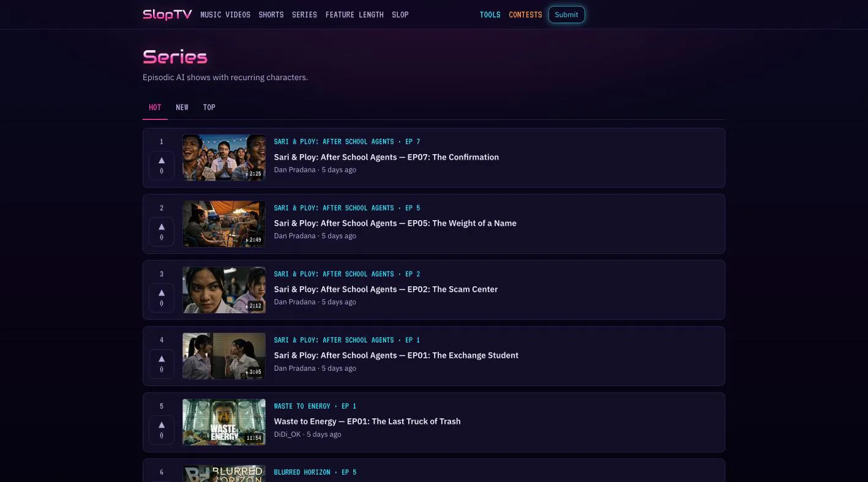868x482 pixels.
Task: Click Dan Pradana on Exchange Student row
Action: coord(294,368)
